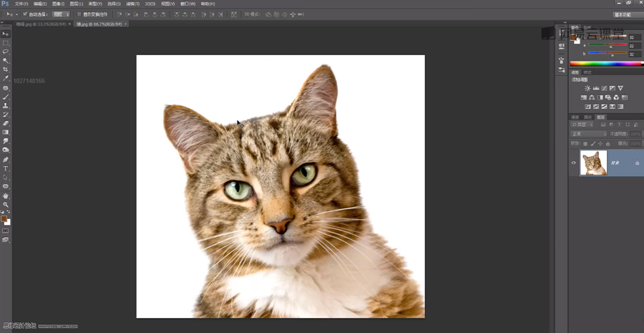Open the 正常 blend mode dropdown

click(x=589, y=134)
